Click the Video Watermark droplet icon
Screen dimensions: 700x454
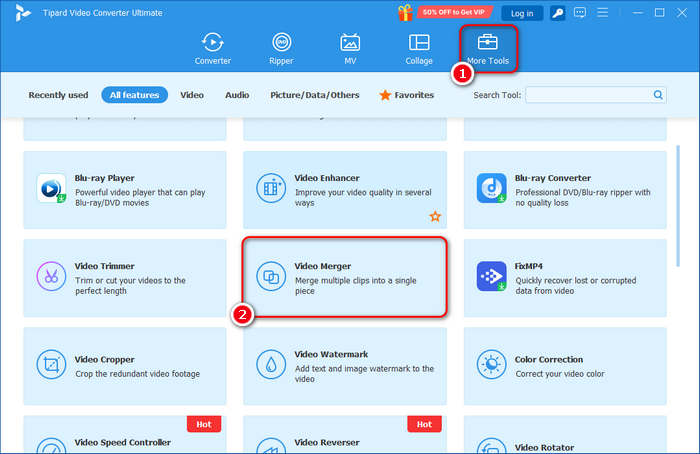point(271,364)
